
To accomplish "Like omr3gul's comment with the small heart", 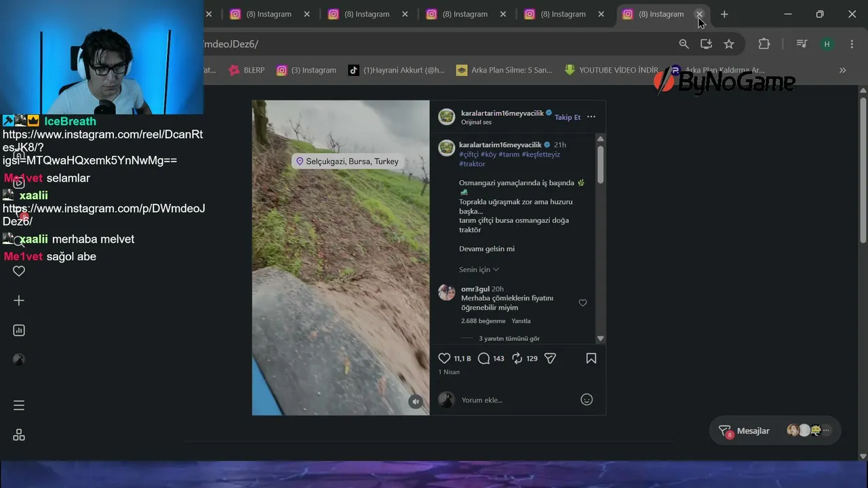I will point(583,303).
